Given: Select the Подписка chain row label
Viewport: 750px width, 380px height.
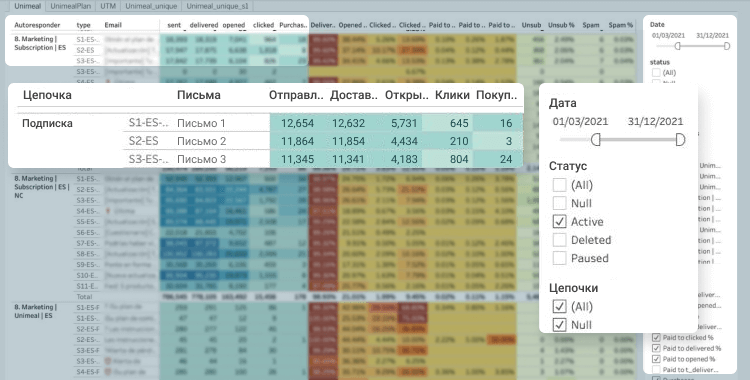Looking at the screenshot, I should [x=47, y=123].
